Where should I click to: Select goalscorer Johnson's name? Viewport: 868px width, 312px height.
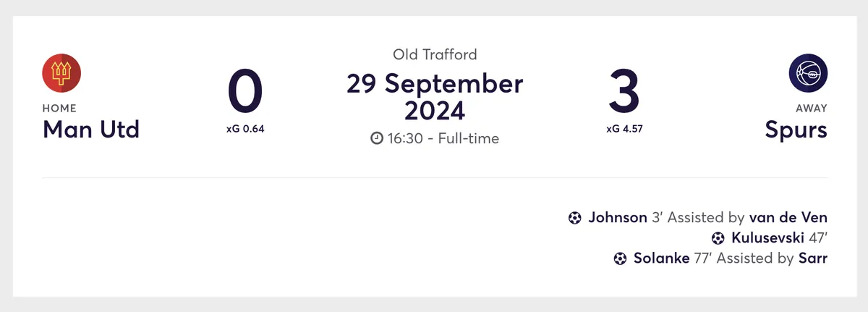[x=618, y=218]
